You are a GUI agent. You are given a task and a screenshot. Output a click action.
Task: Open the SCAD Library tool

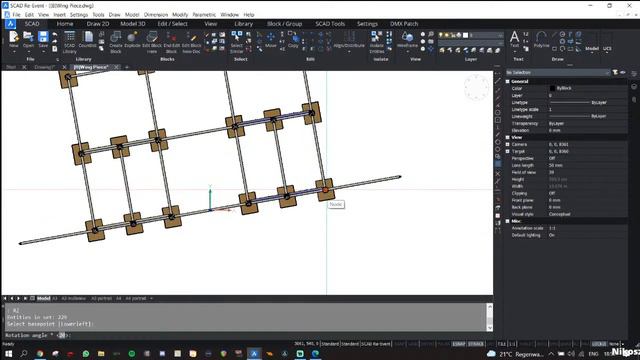click(70, 42)
